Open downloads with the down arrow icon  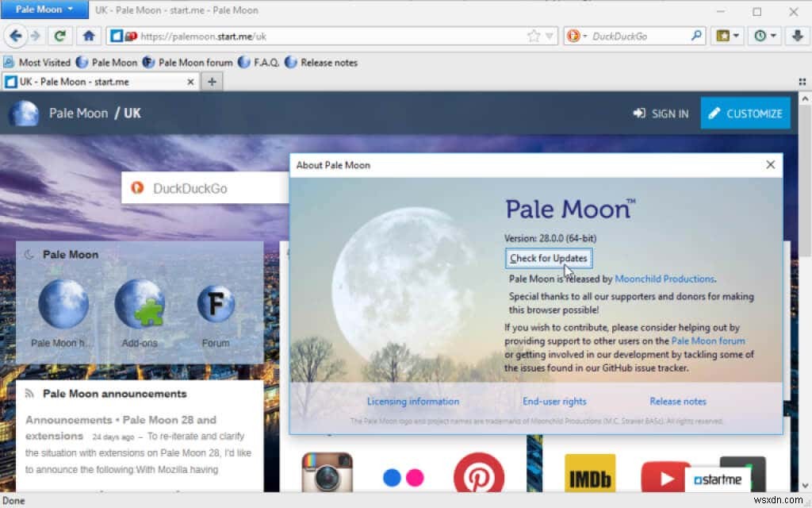click(x=797, y=36)
